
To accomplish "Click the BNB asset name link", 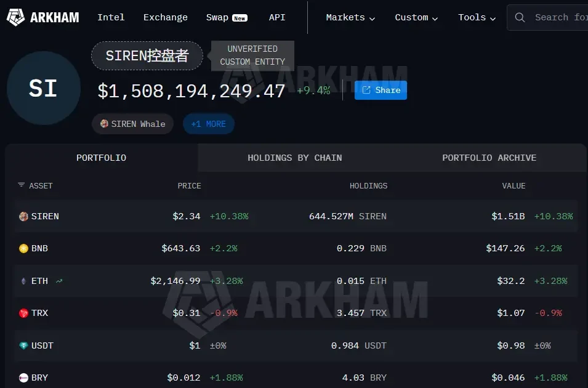I will click(39, 248).
